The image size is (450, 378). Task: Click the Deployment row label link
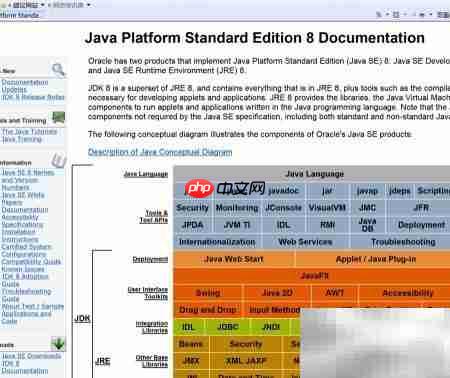(150, 259)
